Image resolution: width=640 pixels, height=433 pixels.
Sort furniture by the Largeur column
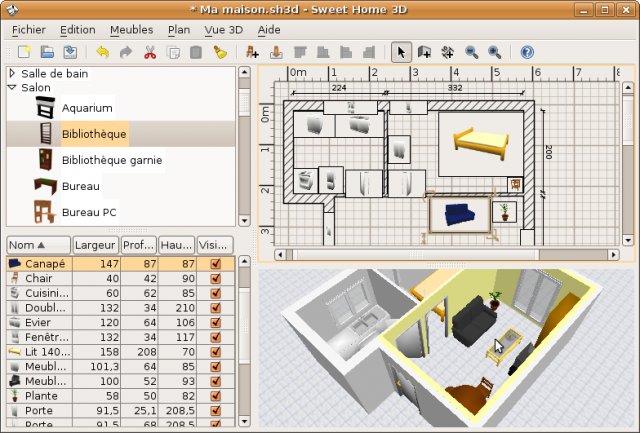pyautogui.click(x=96, y=245)
